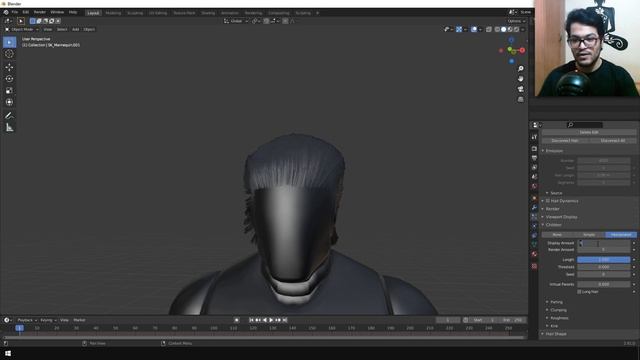Switch to Modeling workspace tab
Image resolution: width=640 pixels, height=360 pixels.
click(113, 13)
